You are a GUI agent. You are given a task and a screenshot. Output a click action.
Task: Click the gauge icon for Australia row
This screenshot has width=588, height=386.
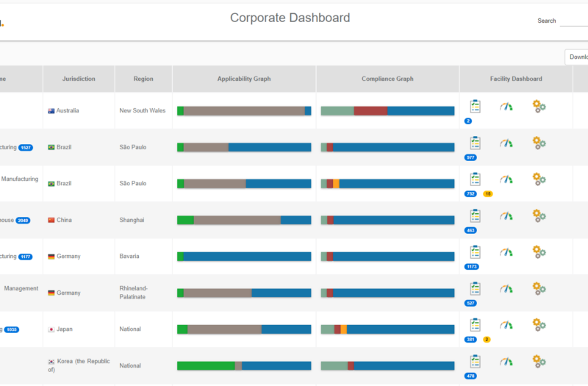(506, 107)
